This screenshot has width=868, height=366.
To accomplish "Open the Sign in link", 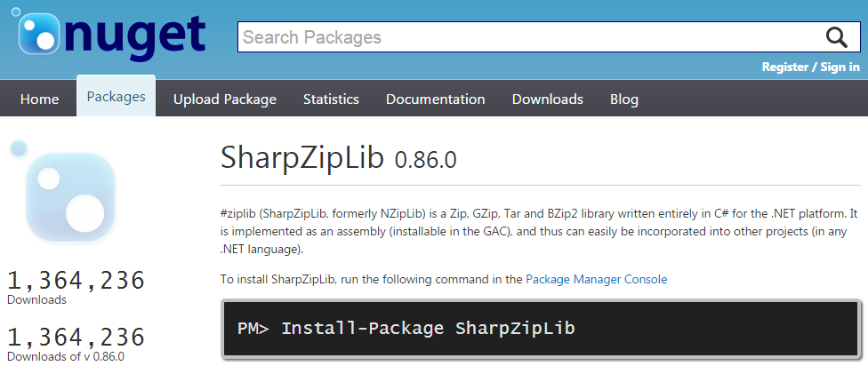I will [840, 67].
